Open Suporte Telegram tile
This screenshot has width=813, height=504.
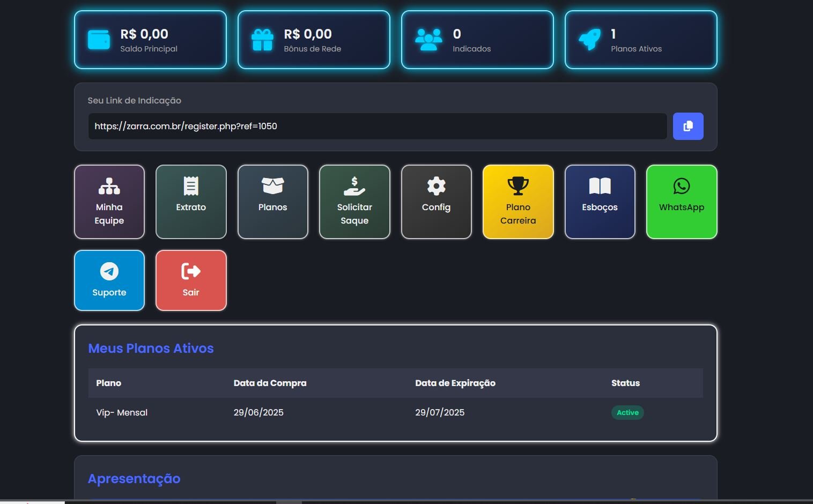pos(109,280)
